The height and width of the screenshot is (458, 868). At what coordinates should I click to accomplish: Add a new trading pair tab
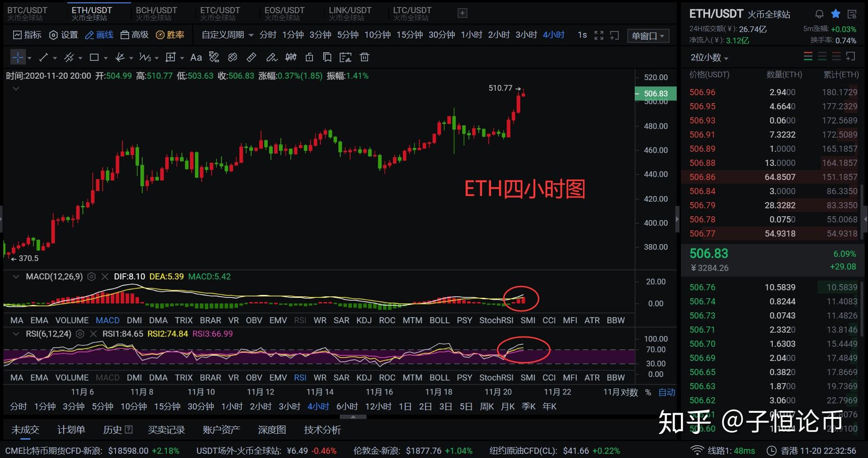463,13
